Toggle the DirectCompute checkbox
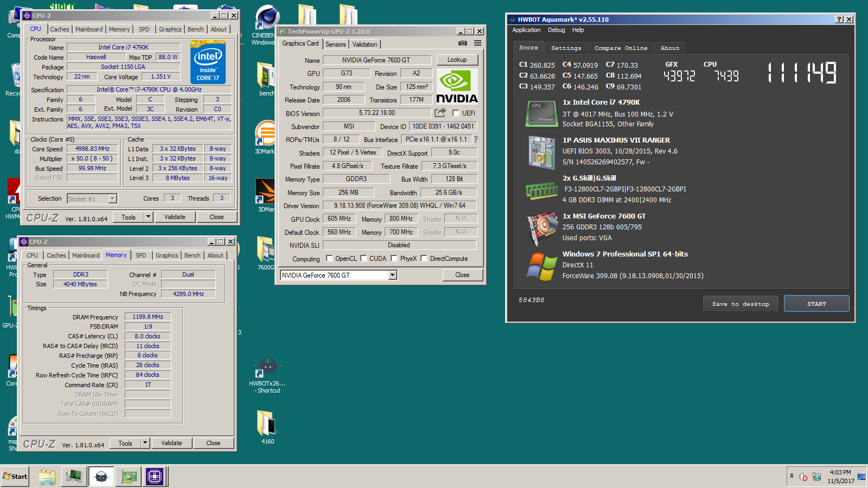Screen dimensions: 868x488 point(424,259)
